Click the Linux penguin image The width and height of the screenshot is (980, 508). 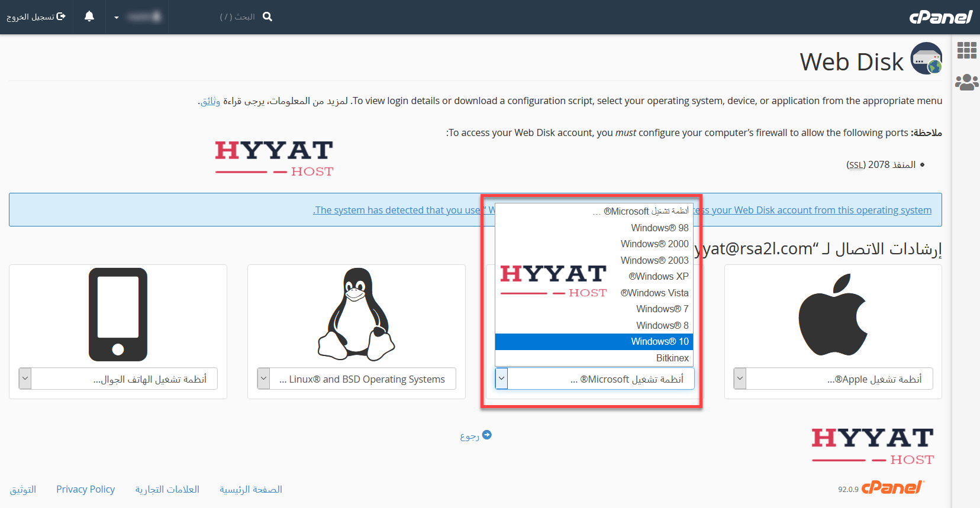coord(356,314)
